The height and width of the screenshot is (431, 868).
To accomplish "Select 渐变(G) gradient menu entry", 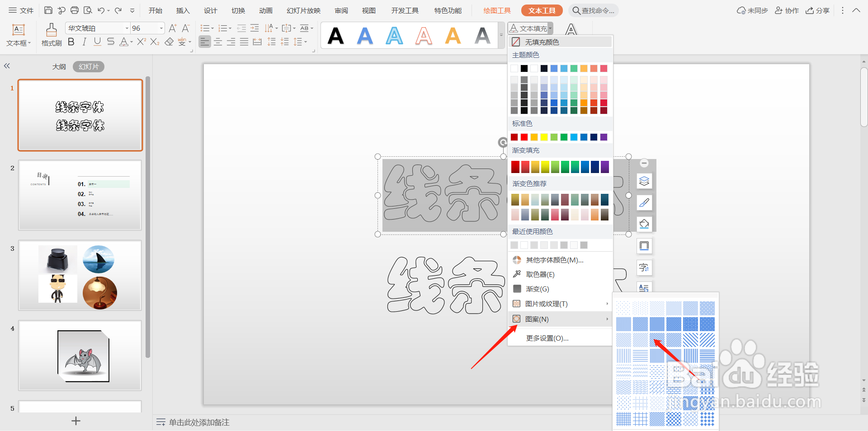I will pyautogui.click(x=560, y=289).
